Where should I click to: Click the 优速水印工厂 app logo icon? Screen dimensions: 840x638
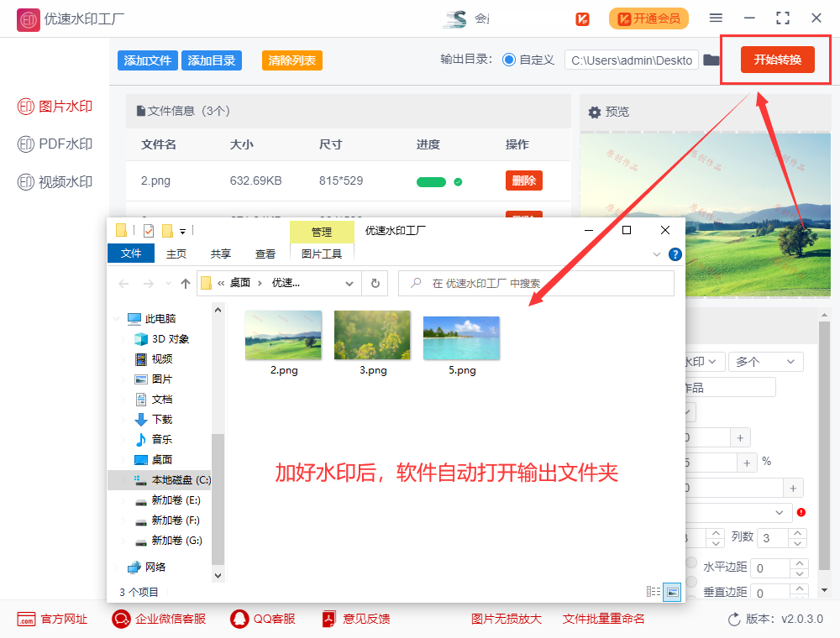[x=28, y=20]
